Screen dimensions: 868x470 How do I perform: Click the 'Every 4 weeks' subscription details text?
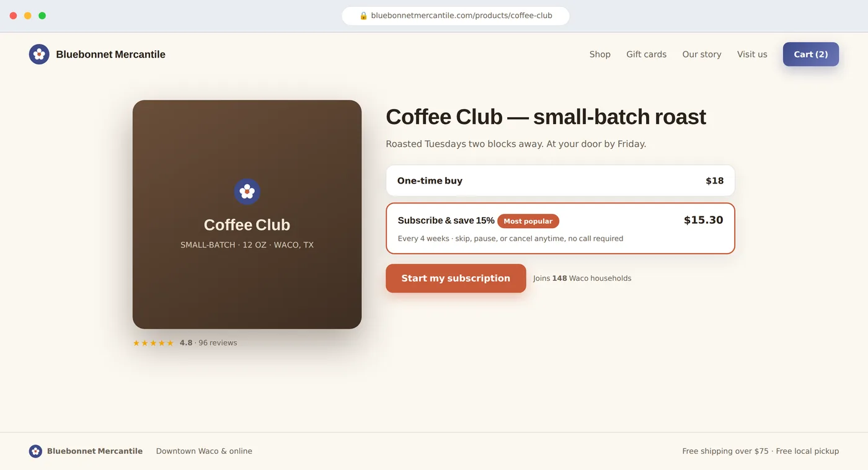(x=510, y=239)
